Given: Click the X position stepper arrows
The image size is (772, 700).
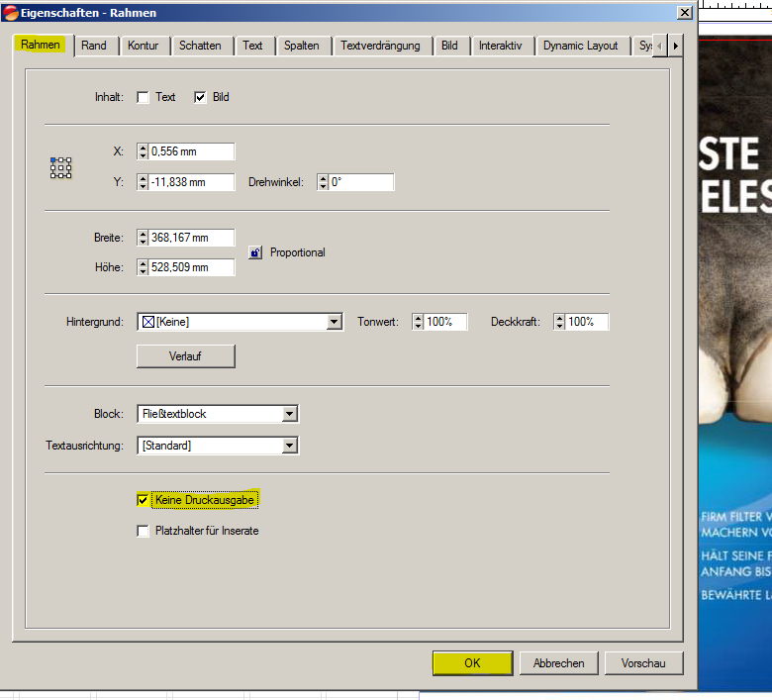Looking at the screenshot, I should (x=143, y=151).
